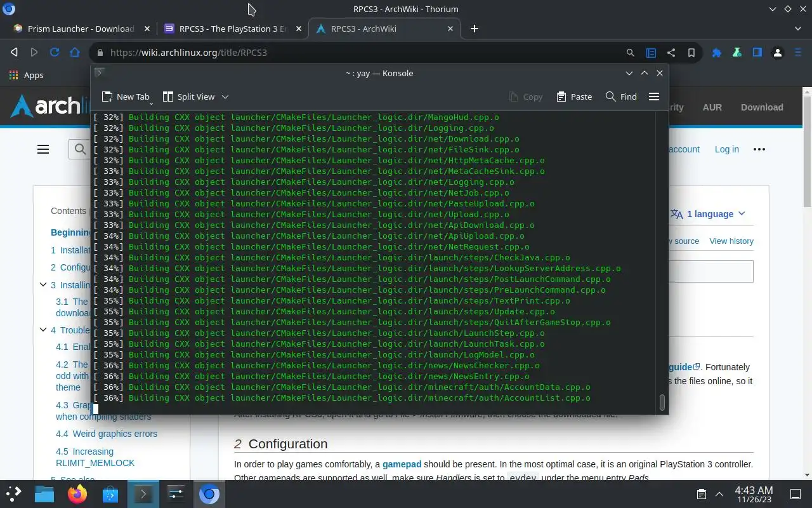The image size is (812, 508).
Task: Share this page icon
Action: (671, 53)
